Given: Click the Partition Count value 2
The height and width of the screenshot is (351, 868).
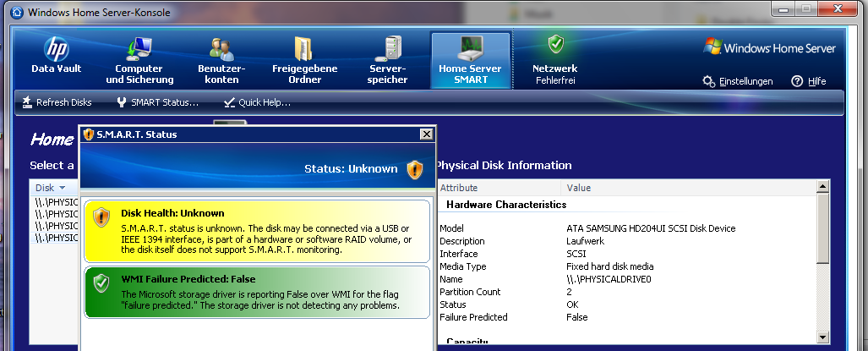Looking at the screenshot, I should tap(569, 292).
